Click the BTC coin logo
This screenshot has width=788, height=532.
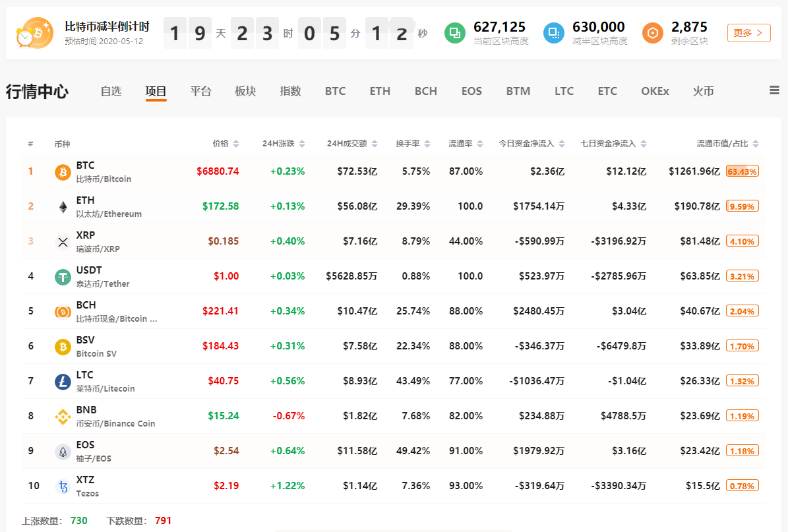point(63,172)
